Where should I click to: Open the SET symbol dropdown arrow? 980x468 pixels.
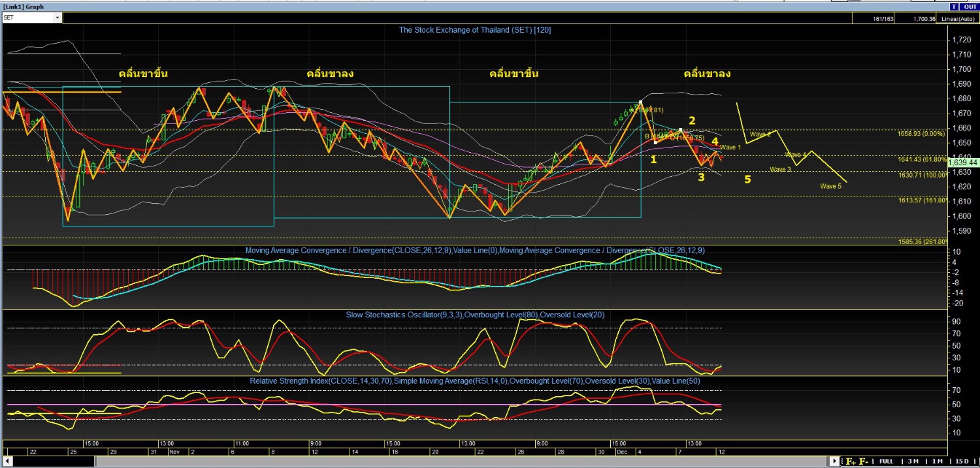57,18
